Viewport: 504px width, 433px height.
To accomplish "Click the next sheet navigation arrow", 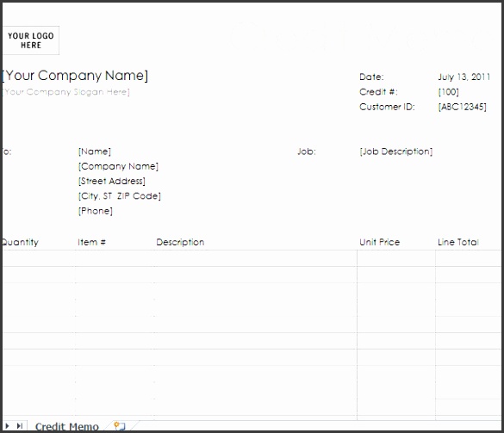I will 8,426.
